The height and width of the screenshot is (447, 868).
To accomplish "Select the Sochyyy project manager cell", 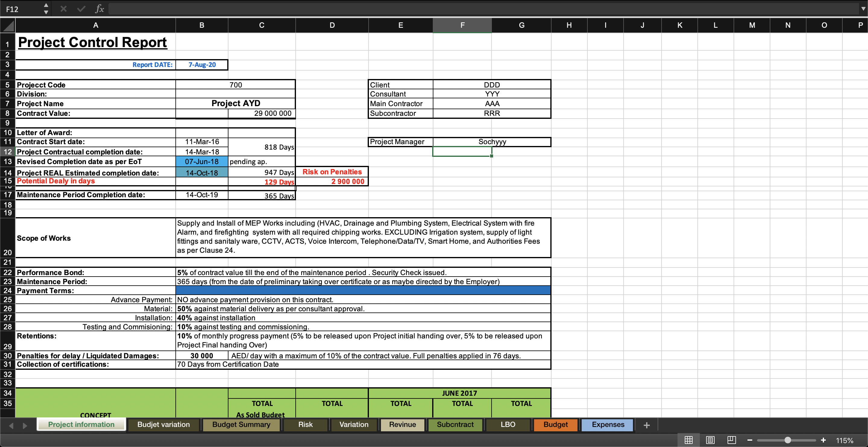I will click(492, 141).
